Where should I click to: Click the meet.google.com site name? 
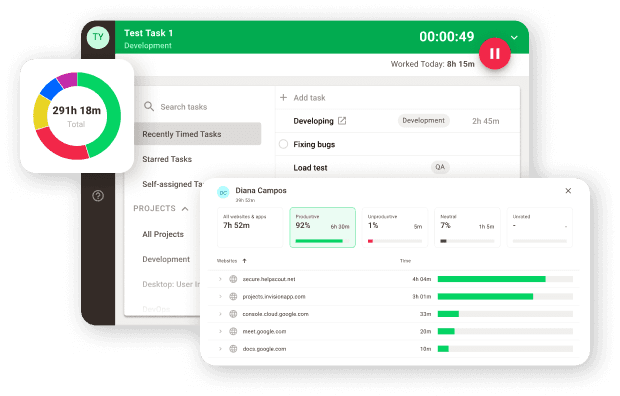click(264, 332)
